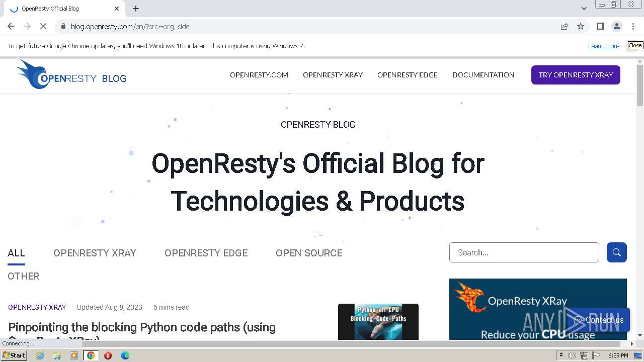
Task: Bookmark this page with the star icon
Action: (x=581, y=26)
